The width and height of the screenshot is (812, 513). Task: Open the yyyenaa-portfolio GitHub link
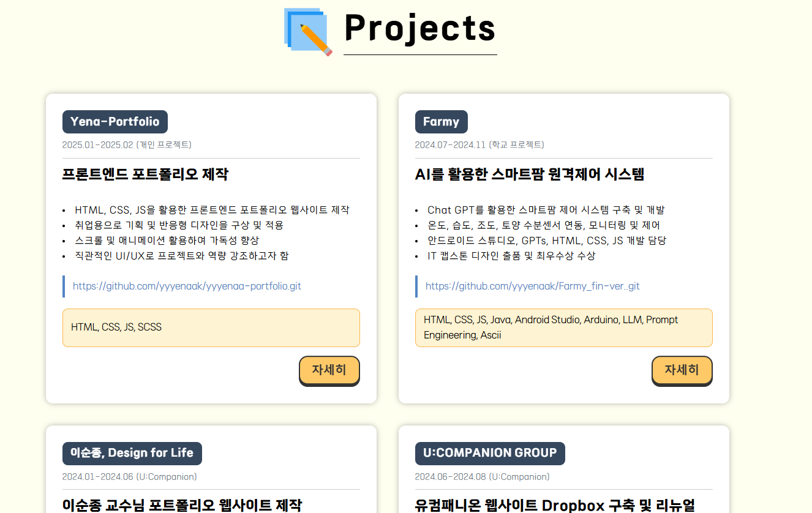(x=187, y=286)
